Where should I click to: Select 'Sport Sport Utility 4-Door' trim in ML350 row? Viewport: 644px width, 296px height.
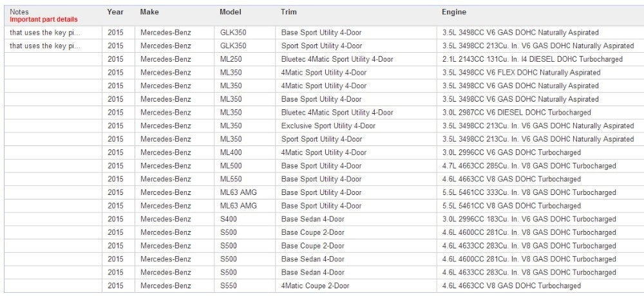pyautogui.click(x=321, y=139)
